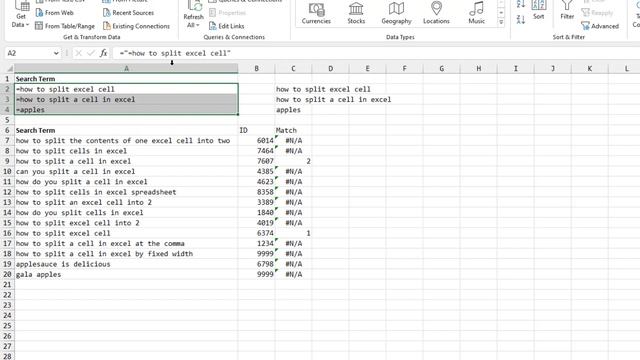The image size is (640, 360).
Task: Select column A header
Action: [x=126, y=69]
